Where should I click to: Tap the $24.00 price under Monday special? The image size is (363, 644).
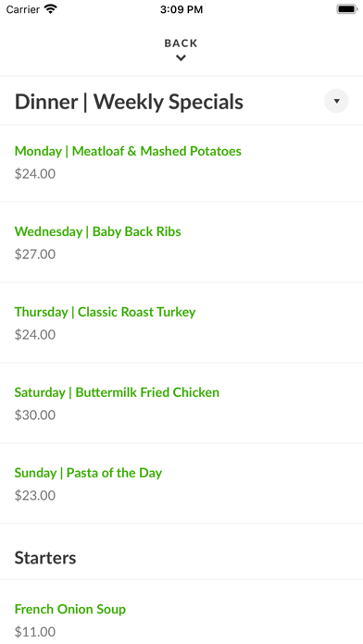click(35, 174)
